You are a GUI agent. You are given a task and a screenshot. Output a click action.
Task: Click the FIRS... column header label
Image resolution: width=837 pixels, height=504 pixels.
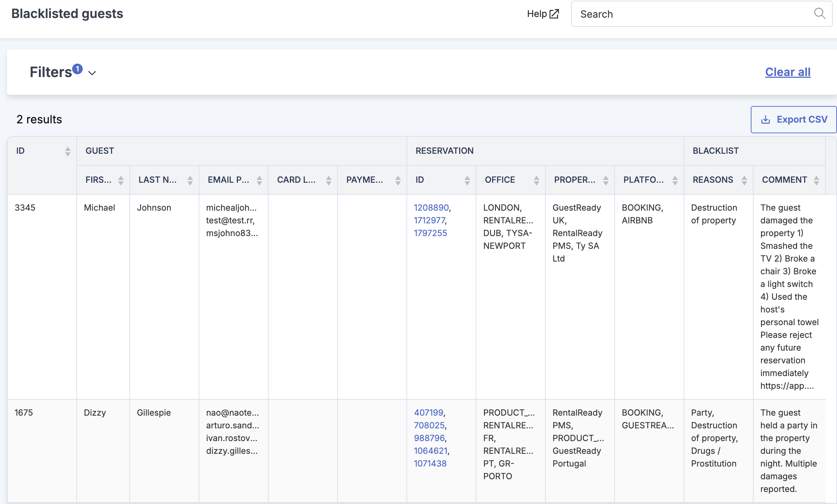pyautogui.click(x=98, y=180)
